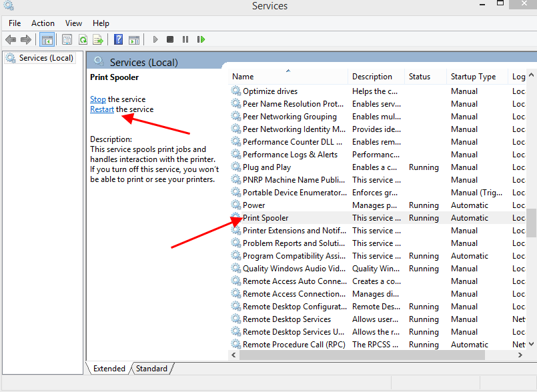Image resolution: width=537 pixels, height=392 pixels.
Task: Open the Action menu
Action: click(x=43, y=23)
